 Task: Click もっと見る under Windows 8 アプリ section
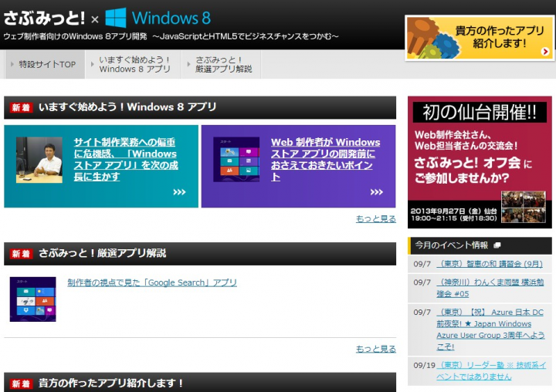coord(376,219)
